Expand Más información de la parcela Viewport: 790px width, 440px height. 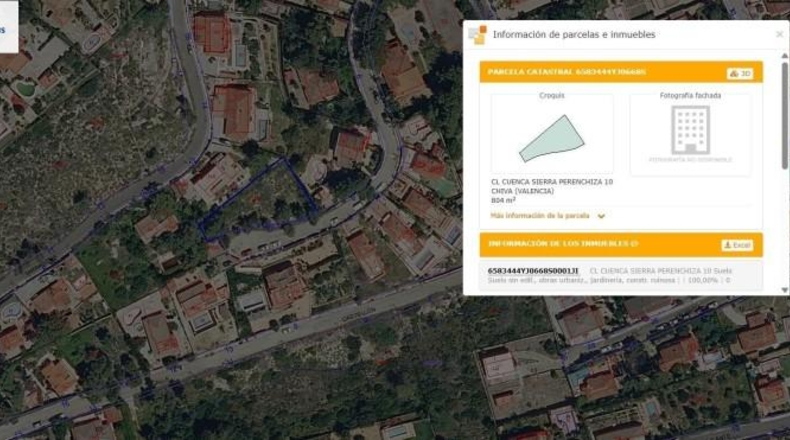540,216
